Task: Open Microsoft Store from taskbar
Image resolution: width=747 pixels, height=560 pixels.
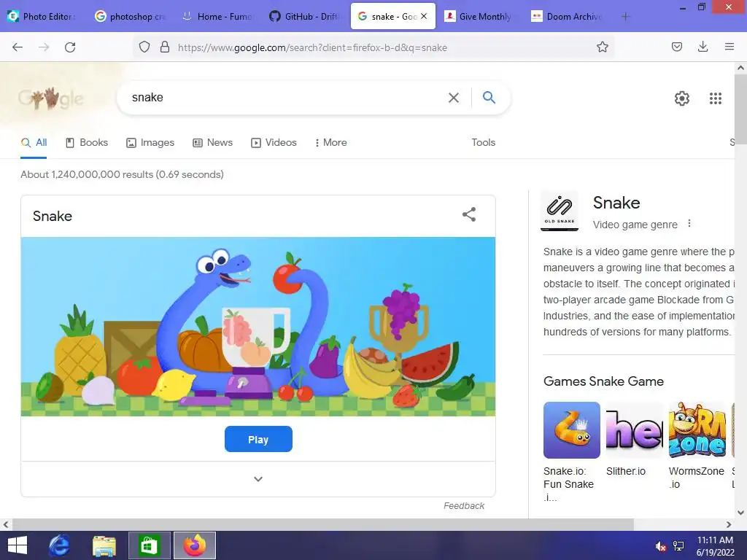Action: pyautogui.click(x=149, y=545)
